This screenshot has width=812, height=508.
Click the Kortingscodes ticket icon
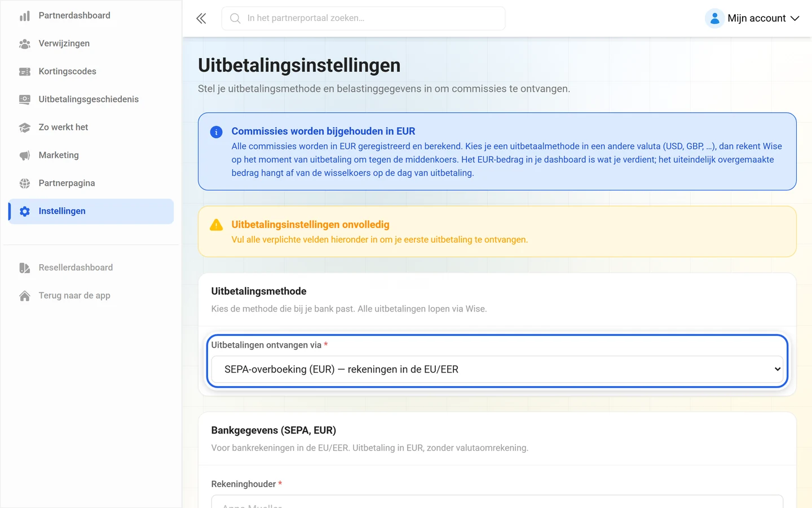pos(25,72)
